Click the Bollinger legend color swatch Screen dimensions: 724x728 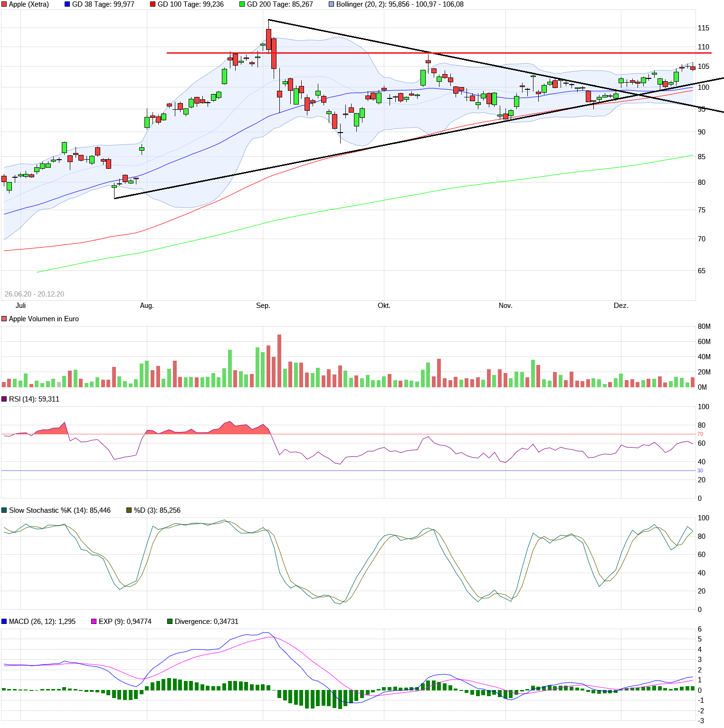pos(331,4)
